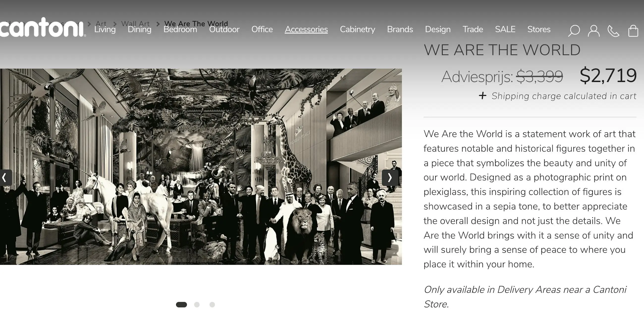
Task: Show next image with right arrow
Action: pyautogui.click(x=390, y=178)
